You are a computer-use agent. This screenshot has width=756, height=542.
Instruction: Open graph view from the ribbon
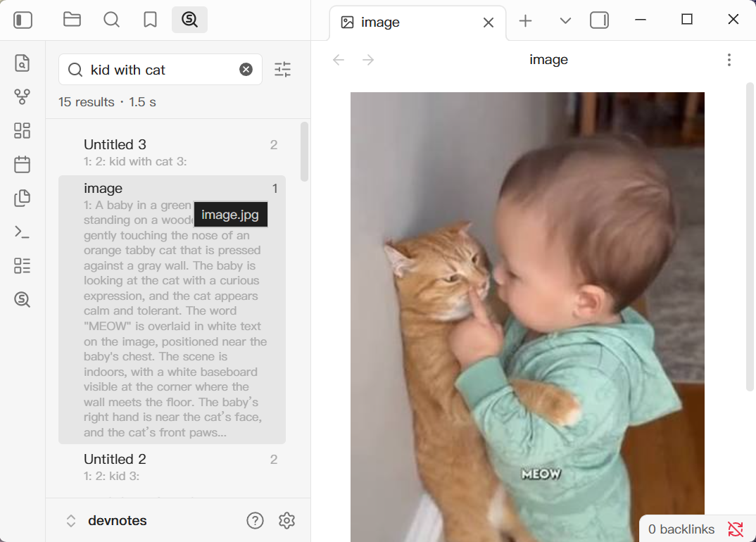[23, 97]
